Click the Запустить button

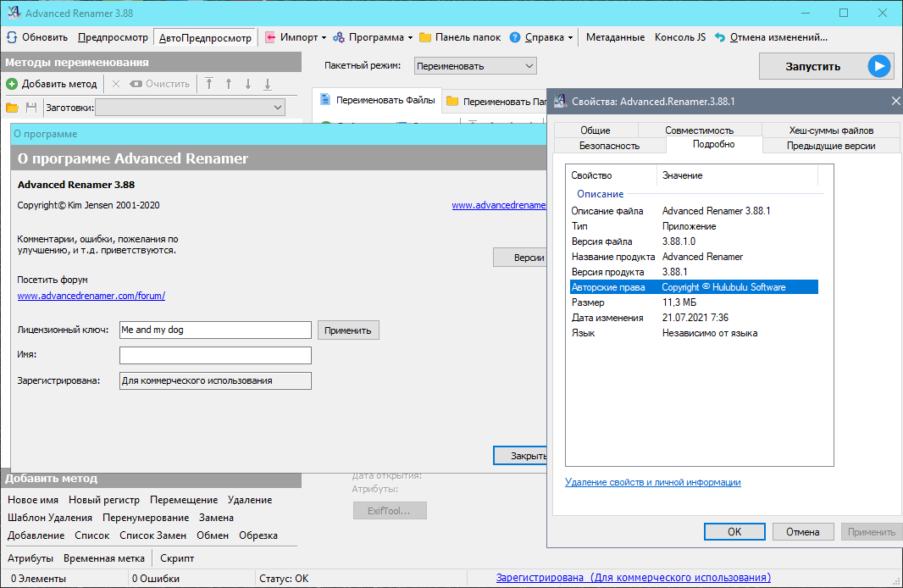click(827, 66)
